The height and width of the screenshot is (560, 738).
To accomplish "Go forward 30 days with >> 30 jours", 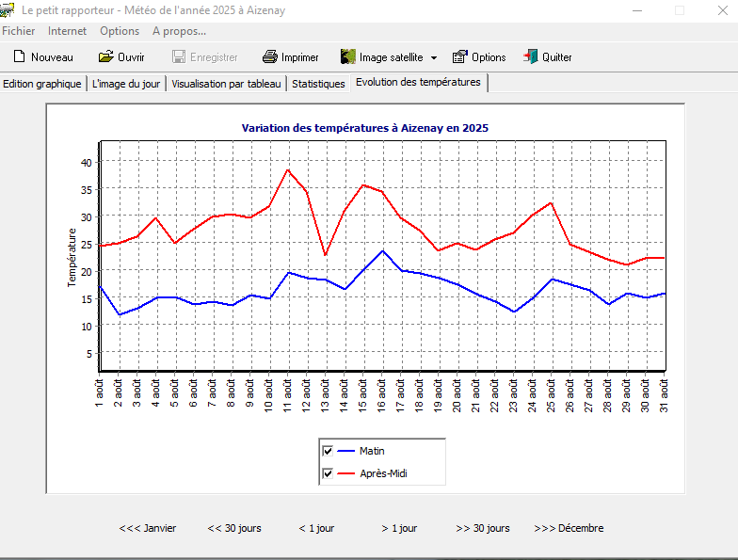I will point(483,528).
